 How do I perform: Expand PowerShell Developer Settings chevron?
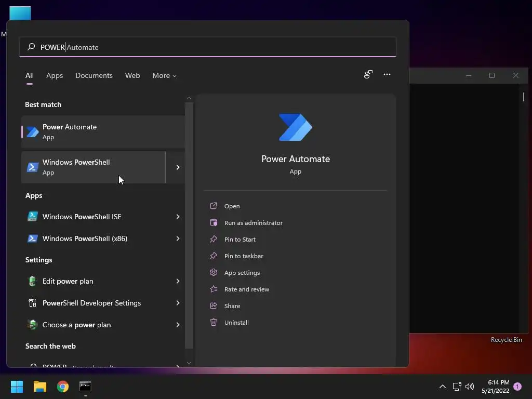coord(178,303)
